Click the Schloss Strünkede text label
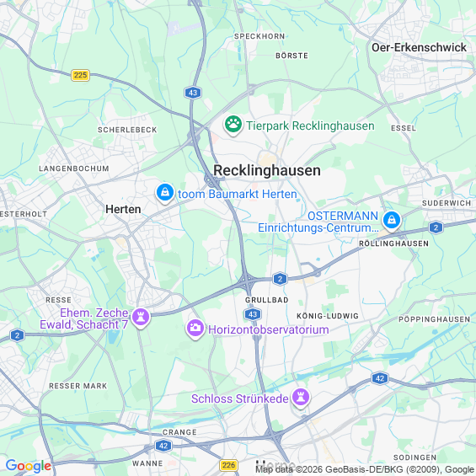476x476 pixels. pos(240,398)
